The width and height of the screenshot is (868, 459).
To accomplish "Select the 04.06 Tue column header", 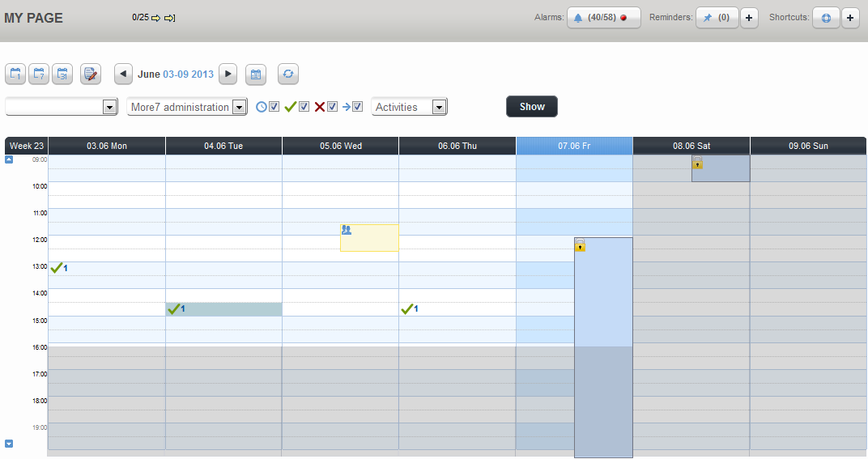I will click(x=223, y=146).
